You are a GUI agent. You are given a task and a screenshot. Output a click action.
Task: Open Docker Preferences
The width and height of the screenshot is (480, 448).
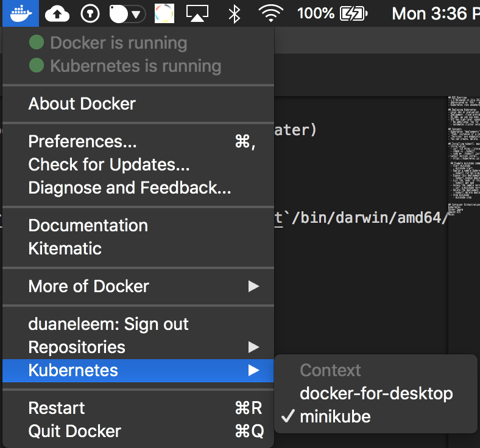82,141
